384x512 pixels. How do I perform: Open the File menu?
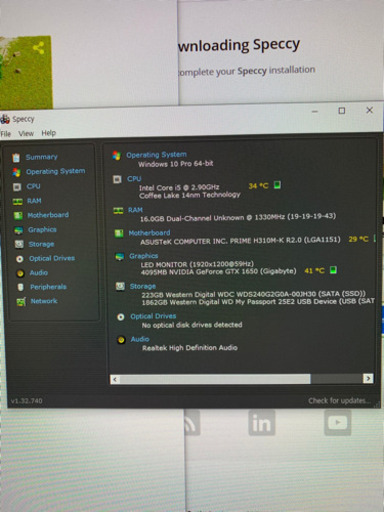coord(6,134)
